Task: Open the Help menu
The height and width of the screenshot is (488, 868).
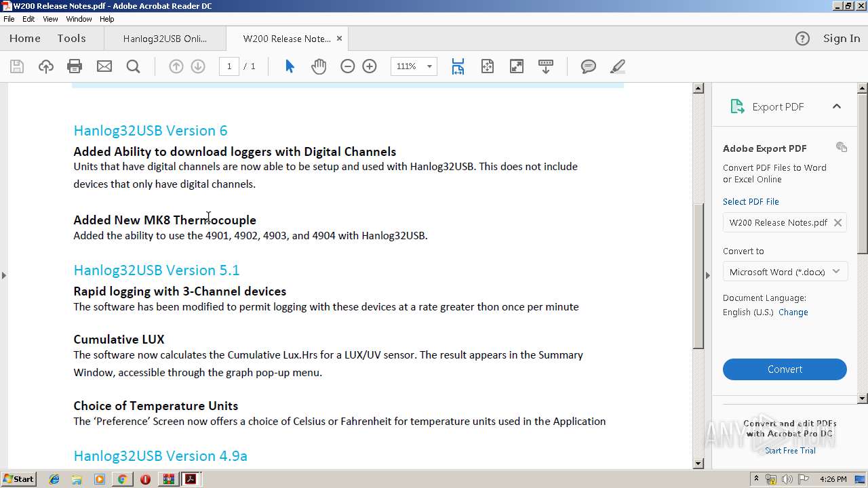Action: tap(107, 19)
